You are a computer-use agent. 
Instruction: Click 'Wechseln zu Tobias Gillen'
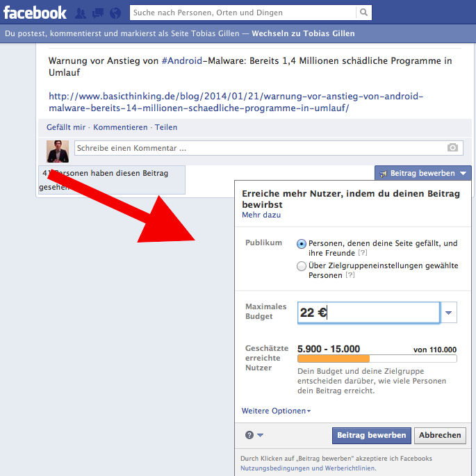[303, 33]
